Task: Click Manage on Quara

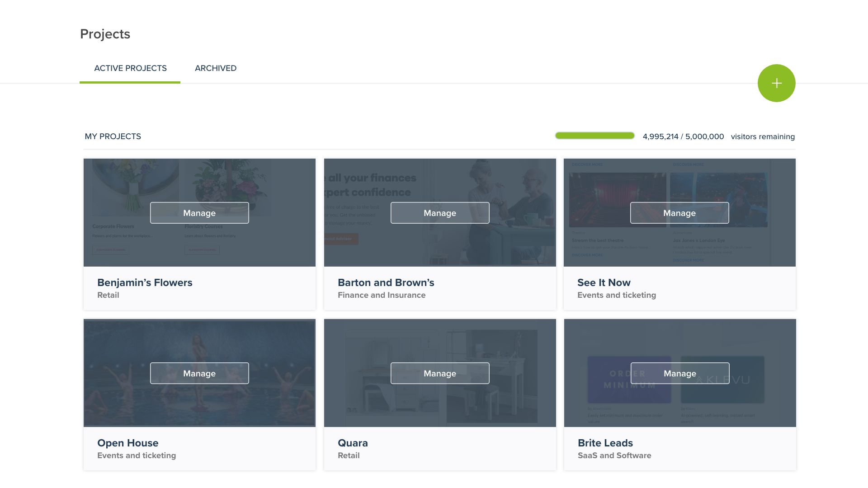Action: tap(439, 373)
